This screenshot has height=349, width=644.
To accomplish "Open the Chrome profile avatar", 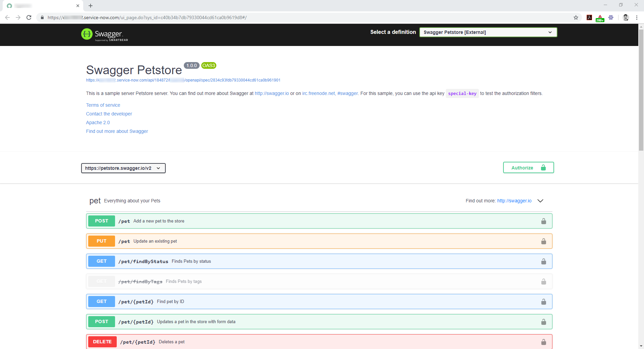I will click(x=626, y=17).
